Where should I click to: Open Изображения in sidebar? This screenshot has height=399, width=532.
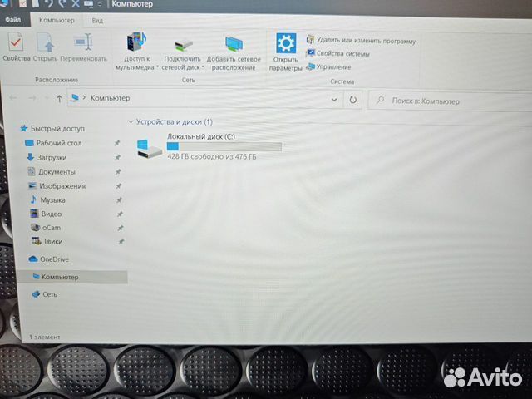pyautogui.click(x=57, y=186)
